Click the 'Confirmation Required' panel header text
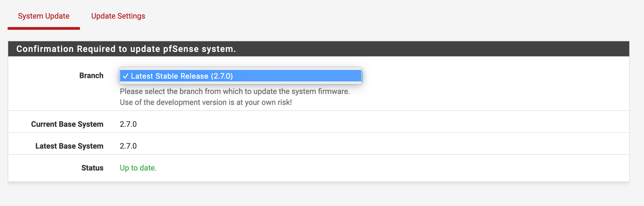Viewport: 644px width, 206px height. tap(126, 49)
